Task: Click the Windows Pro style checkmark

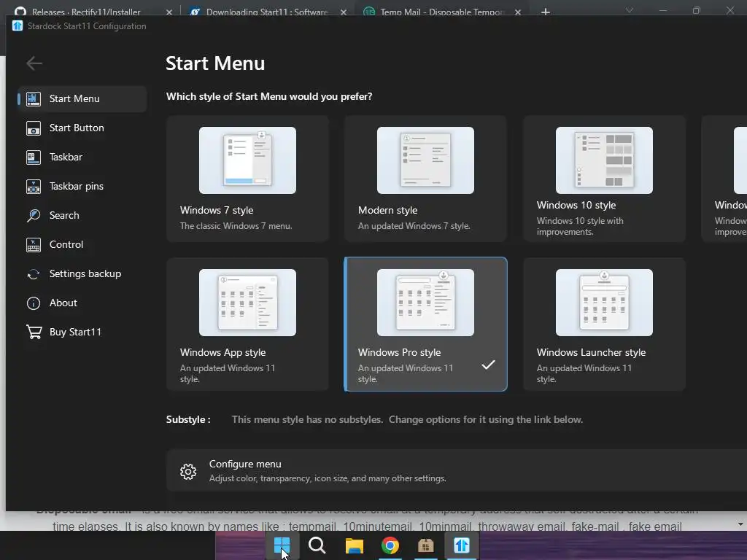Action: (488, 365)
